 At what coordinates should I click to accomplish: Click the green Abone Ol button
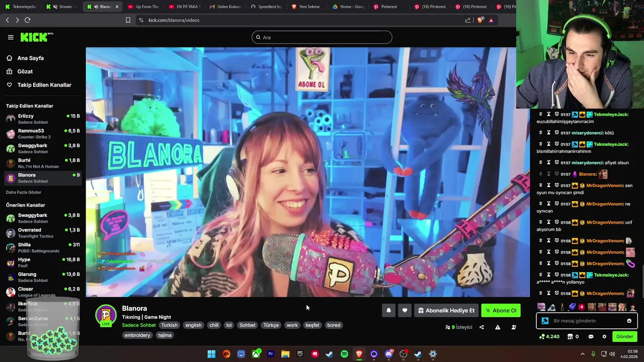(x=501, y=310)
